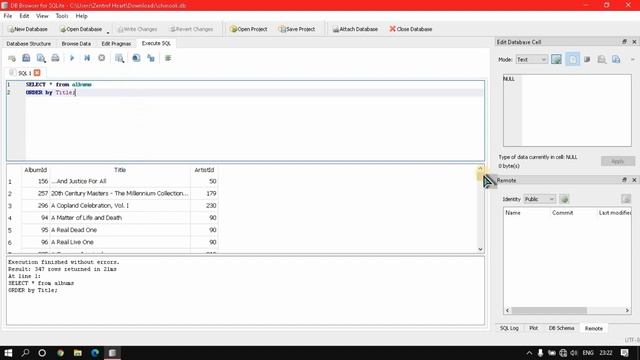Click the Open Database button
640x360 pixels.
[81, 29]
